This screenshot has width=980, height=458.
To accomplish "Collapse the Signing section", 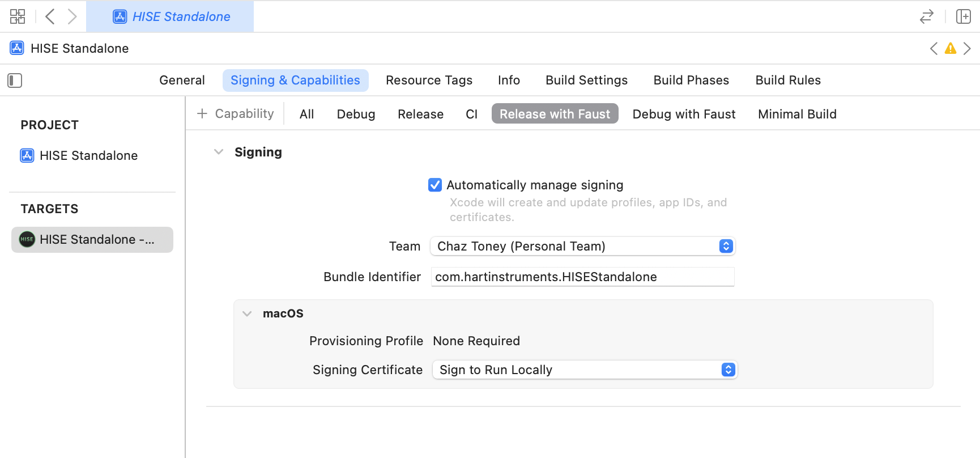I will pos(219,152).
